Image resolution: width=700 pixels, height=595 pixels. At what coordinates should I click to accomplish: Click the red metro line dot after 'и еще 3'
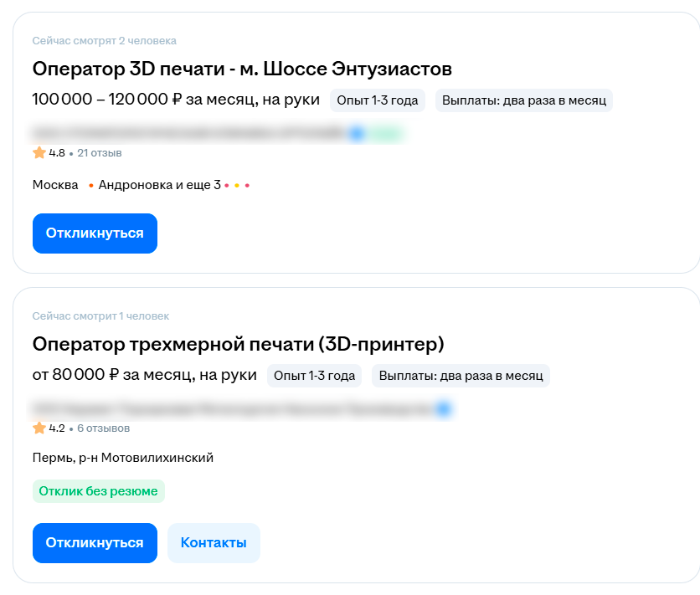click(x=226, y=185)
